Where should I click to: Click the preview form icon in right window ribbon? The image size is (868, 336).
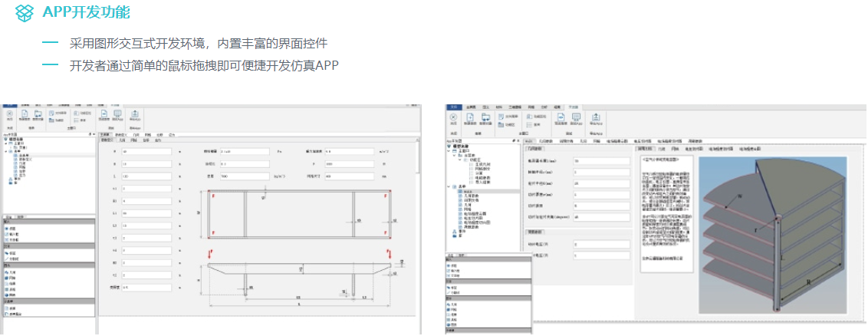coord(561,117)
